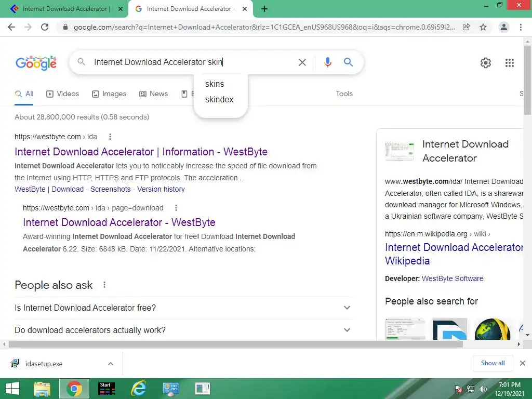Click horizontal scrollbar right arrow
Viewport: 532px width, 399px height.
point(519,344)
